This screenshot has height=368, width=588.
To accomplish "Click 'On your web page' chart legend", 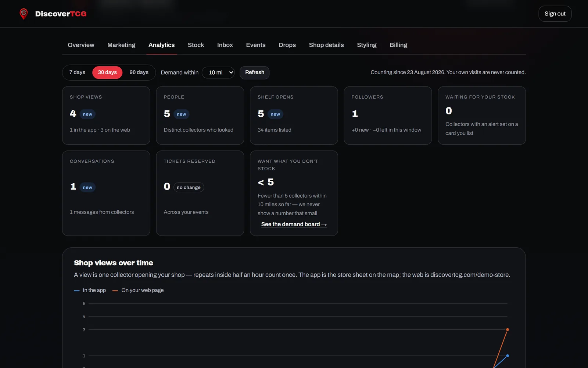I will [138, 290].
